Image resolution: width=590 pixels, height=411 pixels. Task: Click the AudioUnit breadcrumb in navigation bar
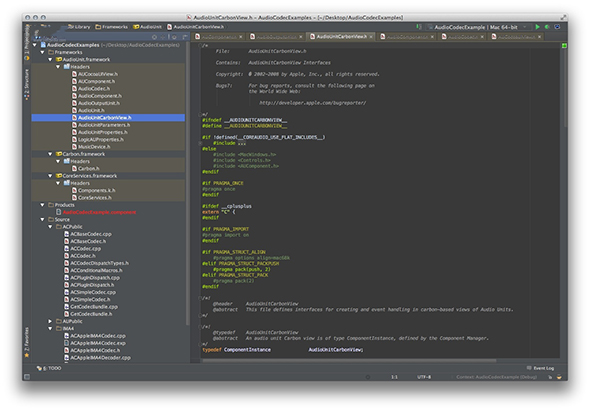click(148, 27)
